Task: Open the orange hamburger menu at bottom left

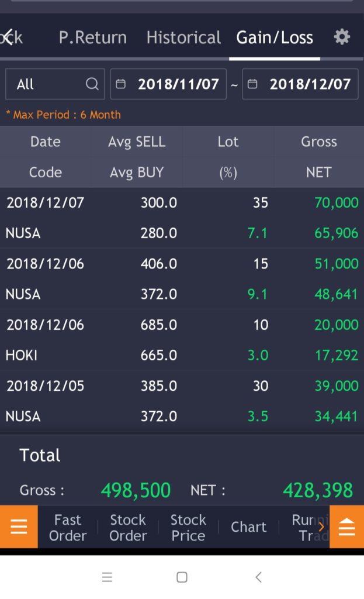Action: click(19, 527)
